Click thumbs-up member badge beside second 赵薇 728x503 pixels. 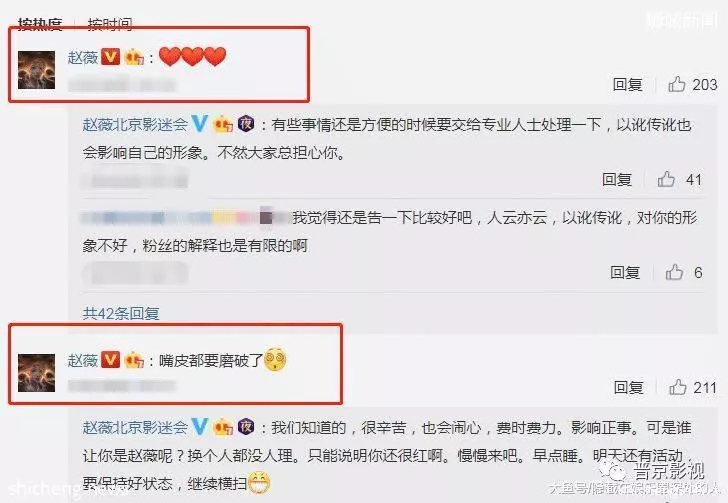point(134,360)
